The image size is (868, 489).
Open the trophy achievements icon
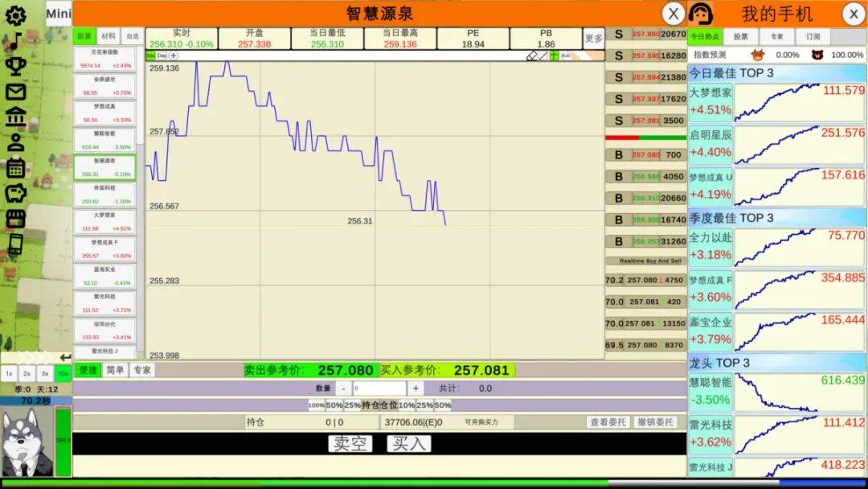click(x=15, y=66)
